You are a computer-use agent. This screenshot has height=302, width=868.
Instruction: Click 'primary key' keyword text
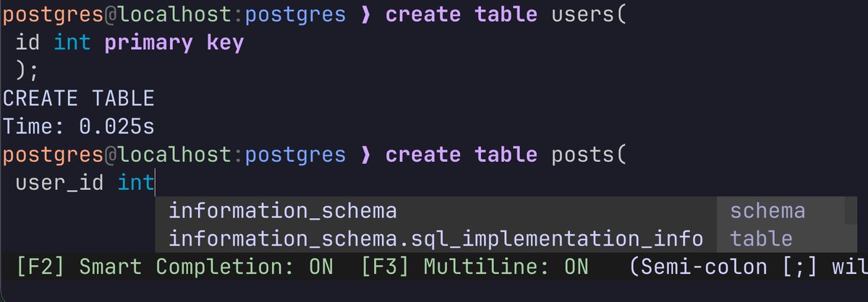(x=174, y=43)
